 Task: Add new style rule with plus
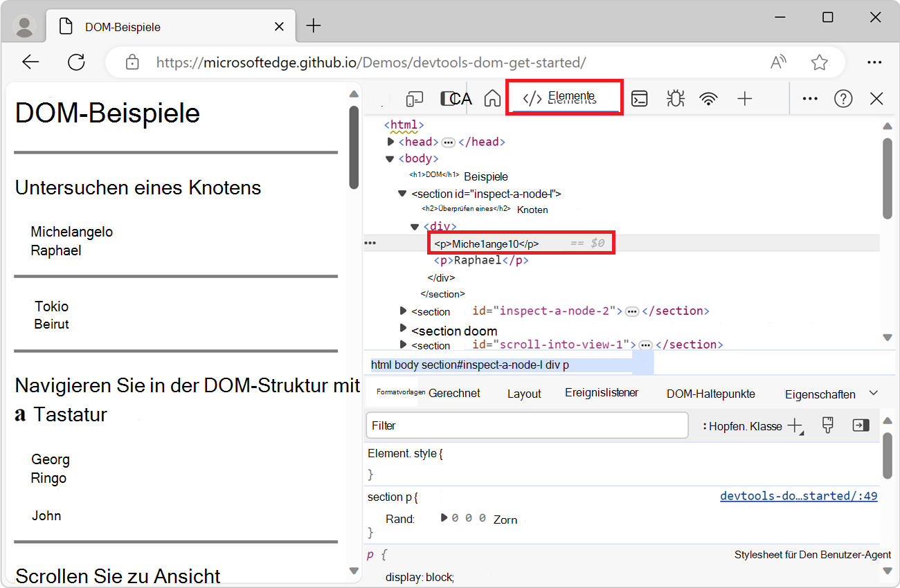795,425
